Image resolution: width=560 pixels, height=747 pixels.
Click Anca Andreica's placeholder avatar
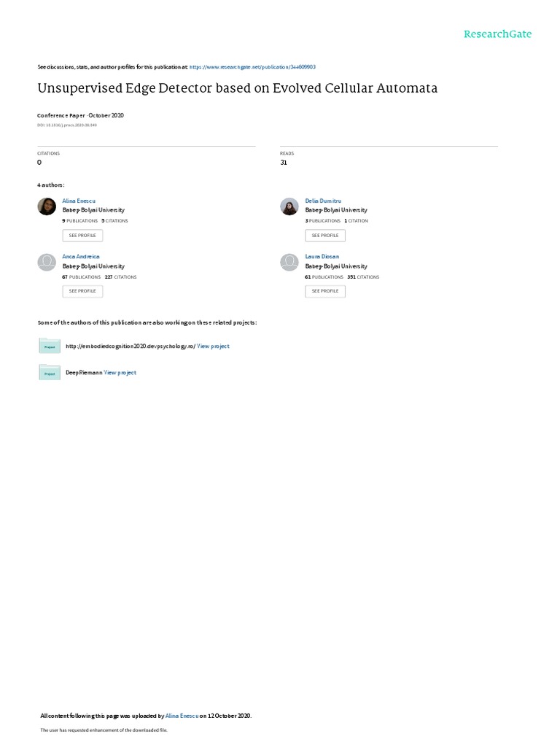(x=47, y=262)
